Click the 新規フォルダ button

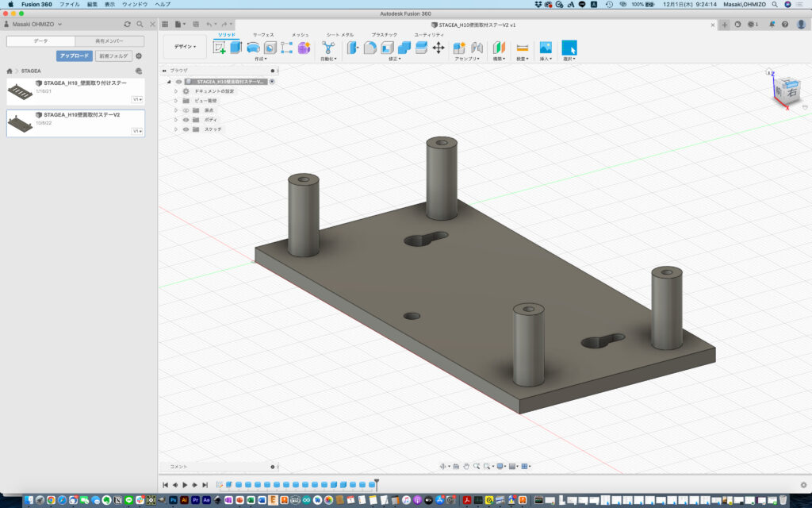(x=114, y=56)
